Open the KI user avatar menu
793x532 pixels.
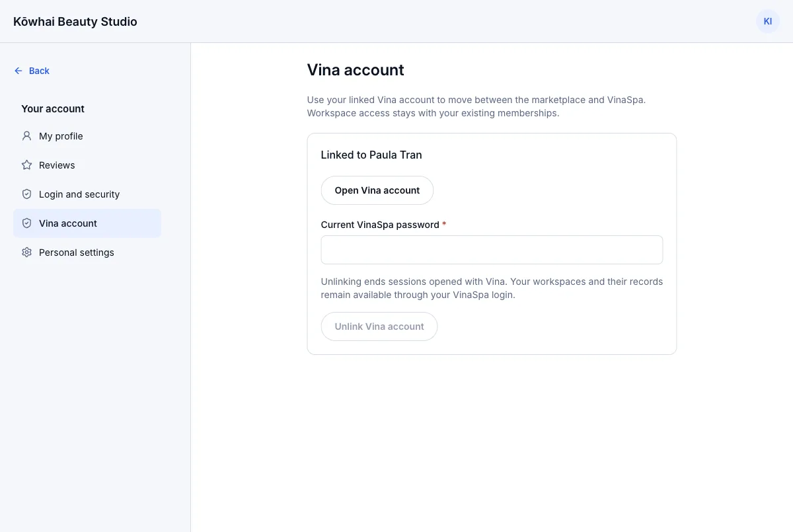[x=768, y=21]
